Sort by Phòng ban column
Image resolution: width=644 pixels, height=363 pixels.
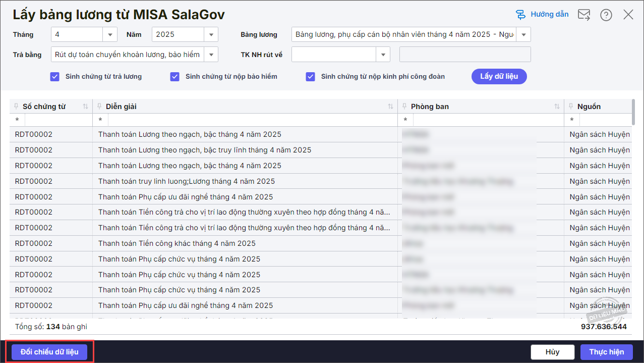pos(557,107)
